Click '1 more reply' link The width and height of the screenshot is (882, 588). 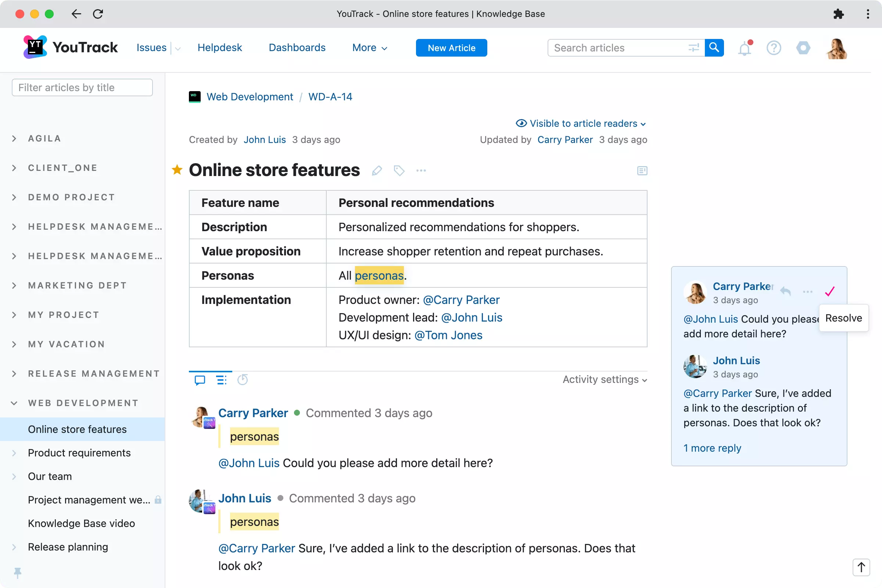(x=712, y=448)
